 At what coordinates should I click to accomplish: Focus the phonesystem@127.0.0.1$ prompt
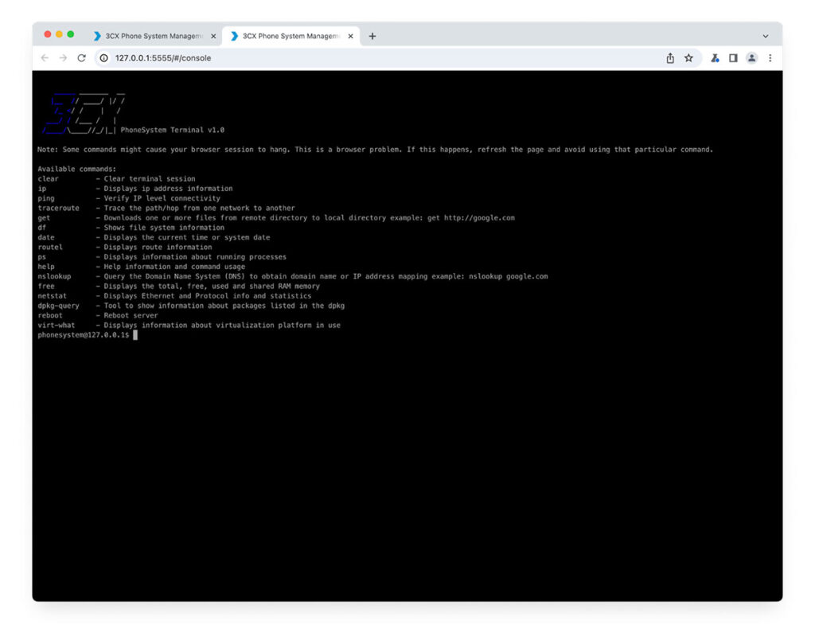point(83,335)
